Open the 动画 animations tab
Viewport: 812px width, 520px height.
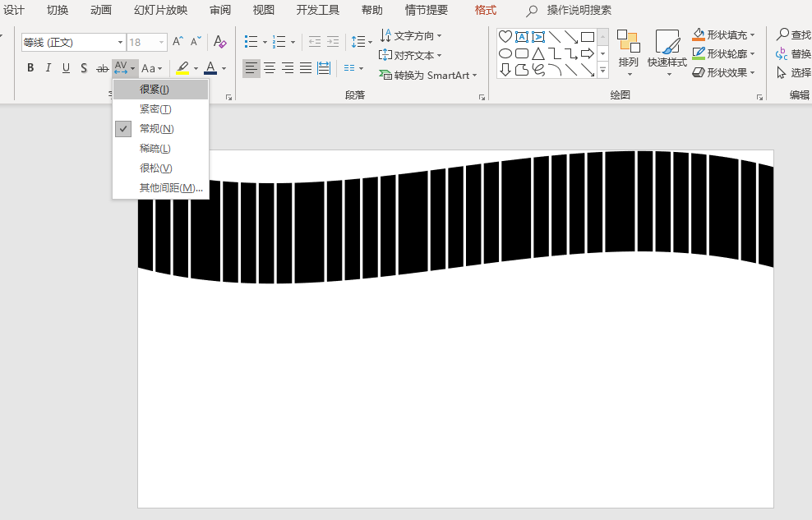[101, 10]
